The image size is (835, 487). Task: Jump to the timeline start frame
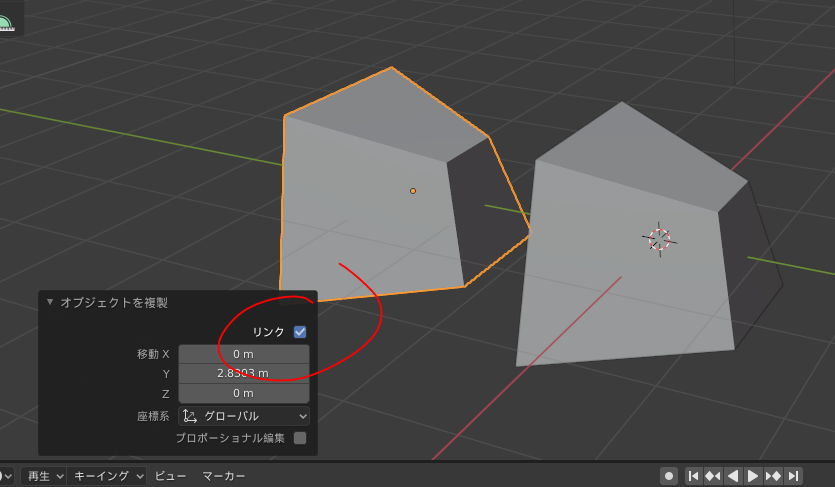693,476
